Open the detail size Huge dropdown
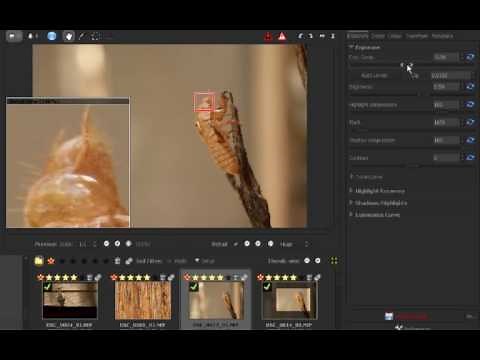This screenshot has width=480, height=360. [x=294, y=244]
